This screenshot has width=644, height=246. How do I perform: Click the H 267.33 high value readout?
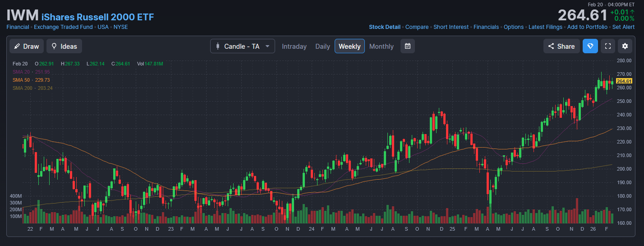pyautogui.click(x=70, y=64)
